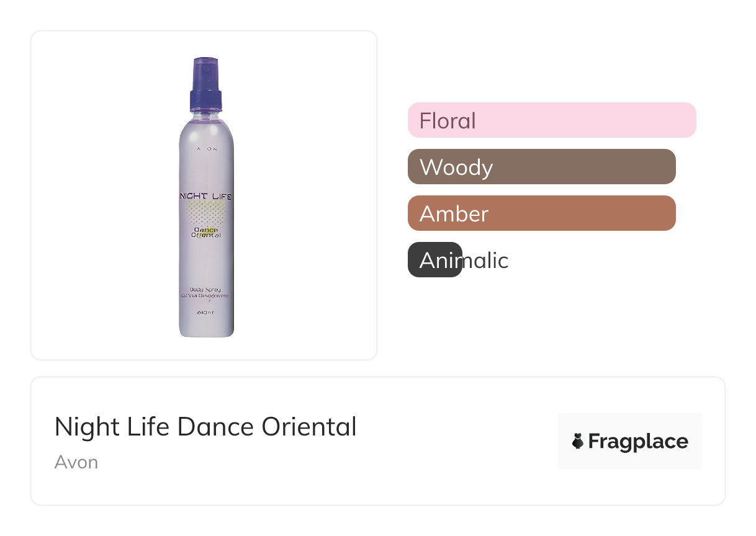This screenshot has height=536, width=756.
Task: Click the Dance Oriental label on the bottle
Action: (206, 232)
